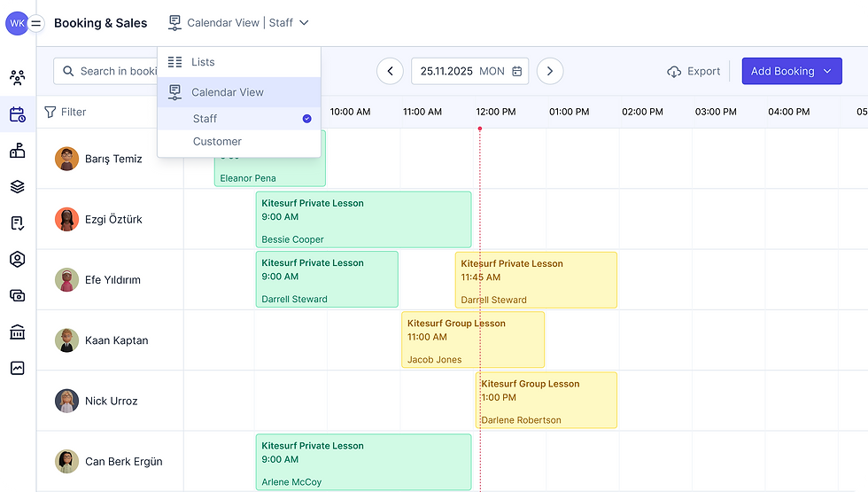Go to the next day arrow
This screenshot has width=868, height=492.
pos(550,72)
